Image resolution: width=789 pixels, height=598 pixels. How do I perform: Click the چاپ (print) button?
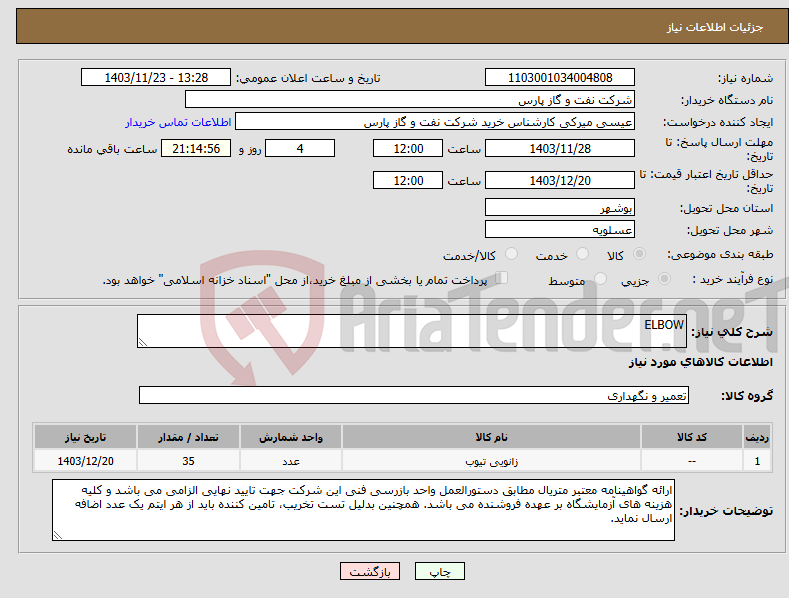(439, 571)
